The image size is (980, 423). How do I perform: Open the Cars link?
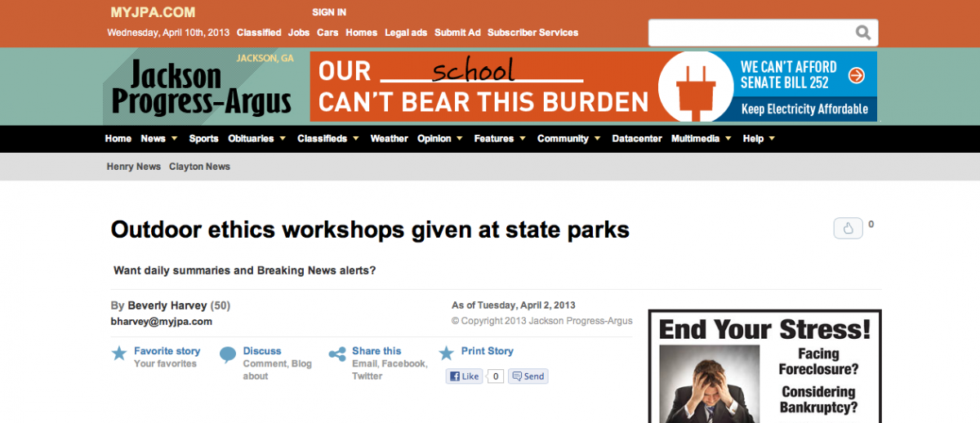(x=327, y=33)
